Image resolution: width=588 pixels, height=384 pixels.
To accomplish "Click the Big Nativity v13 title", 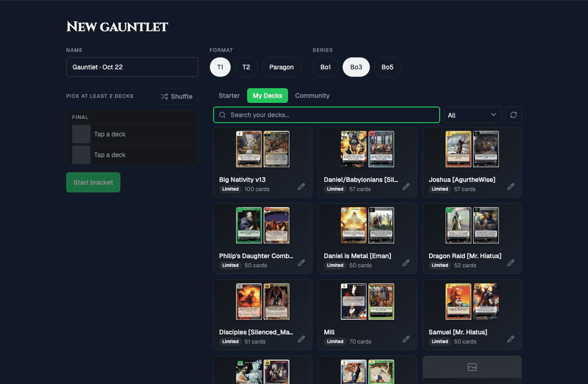I will click(242, 179).
